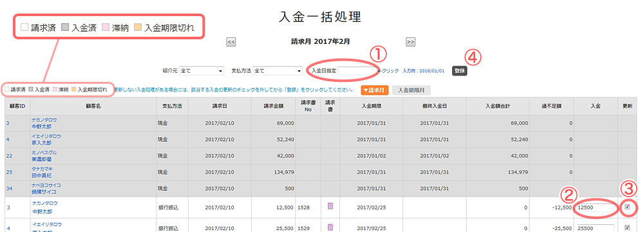Click the 登録 button
Image resolution: width=644 pixels, height=232 pixels.
coord(460,71)
